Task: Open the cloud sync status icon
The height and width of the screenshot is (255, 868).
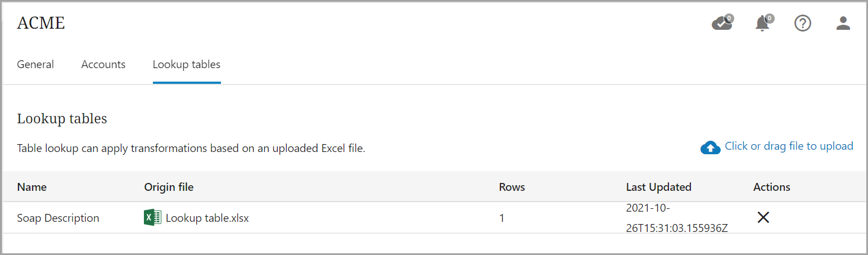Action: [722, 24]
